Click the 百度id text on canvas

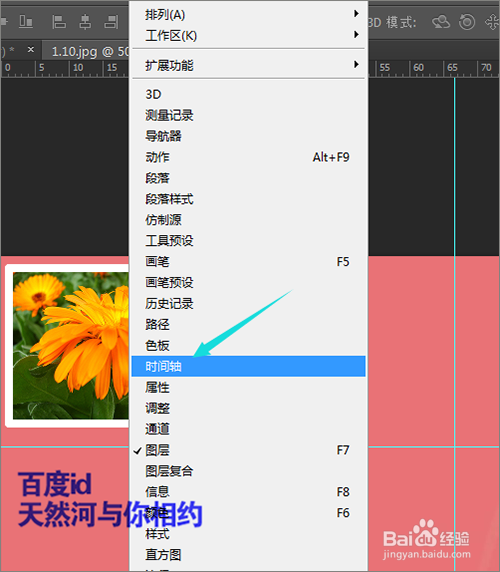point(55,484)
